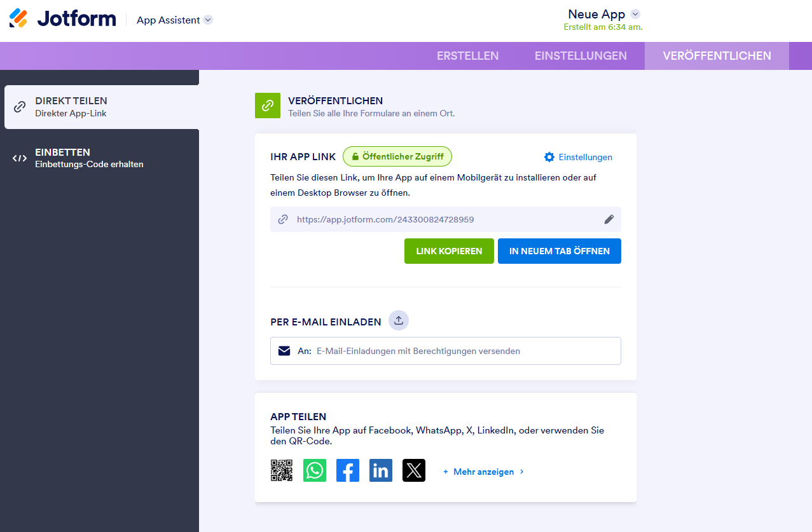Select DIREKT TEILEN in the sidebar

pos(99,106)
